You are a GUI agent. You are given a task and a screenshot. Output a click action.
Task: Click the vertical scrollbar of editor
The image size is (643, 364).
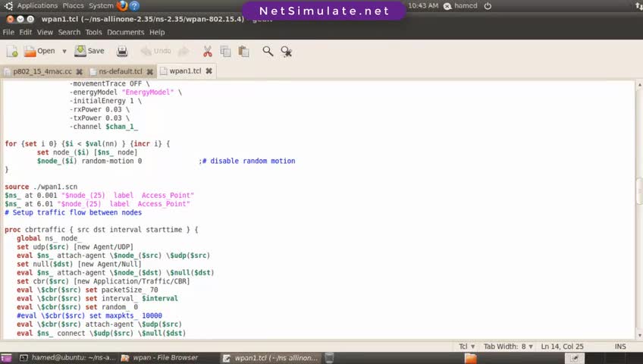click(639, 209)
